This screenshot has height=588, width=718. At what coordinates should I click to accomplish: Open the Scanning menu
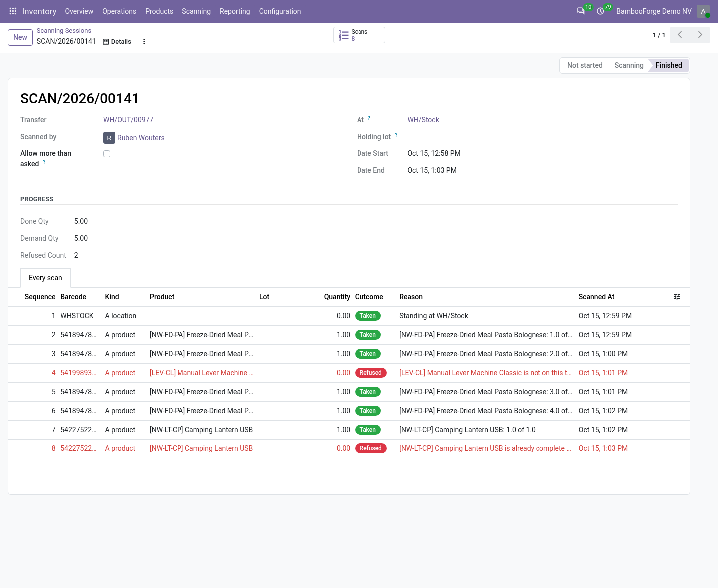(x=196, y=11)
